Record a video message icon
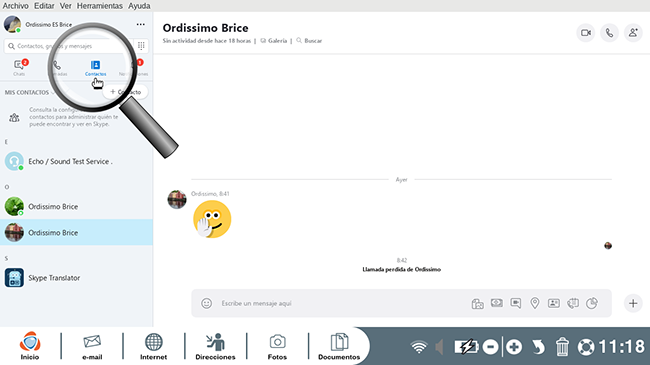The width and height of the screenshot is (650, 365). pyautogui.click(x=516, y=303)
